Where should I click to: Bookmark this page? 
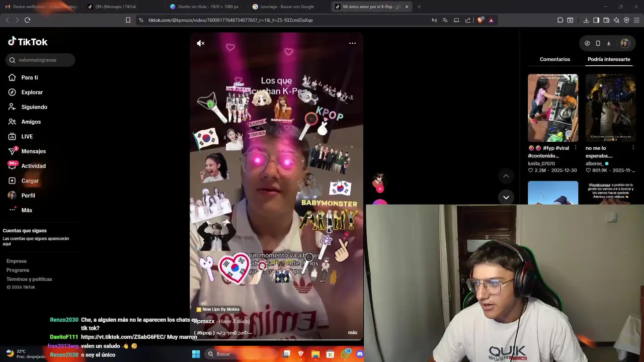pos(128,20)
